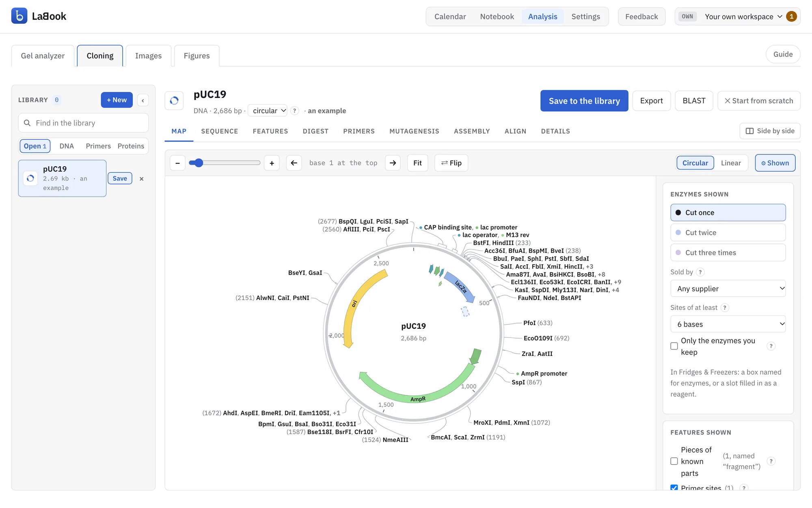This screenshot has height=508, width=812.
Task: Click the help icon next to circular dropdown
Action: (x=295, y=111)
